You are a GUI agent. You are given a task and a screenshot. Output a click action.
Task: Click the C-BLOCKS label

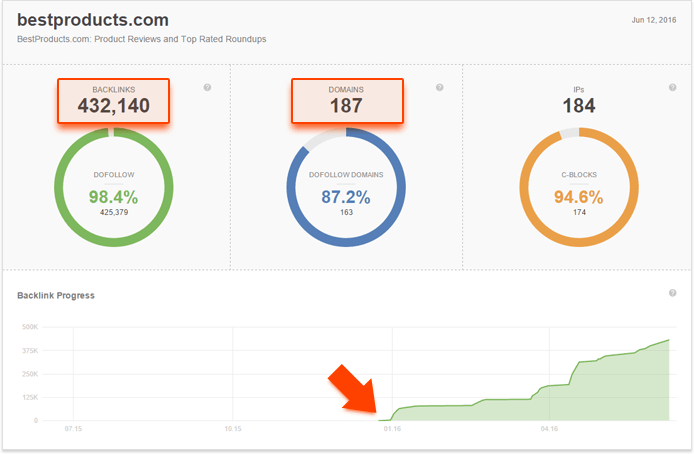(579, 175)
